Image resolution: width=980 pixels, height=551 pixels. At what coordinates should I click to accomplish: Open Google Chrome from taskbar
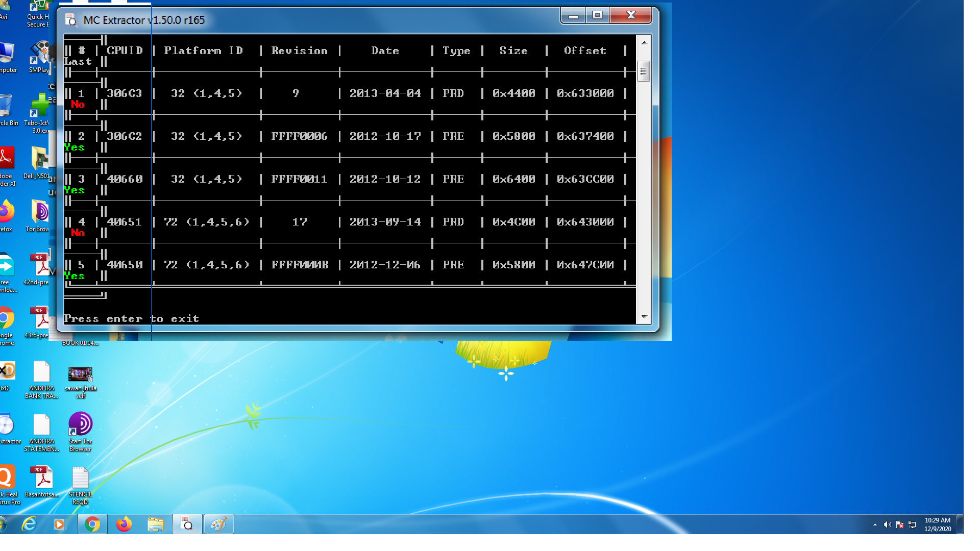(92, 524)
